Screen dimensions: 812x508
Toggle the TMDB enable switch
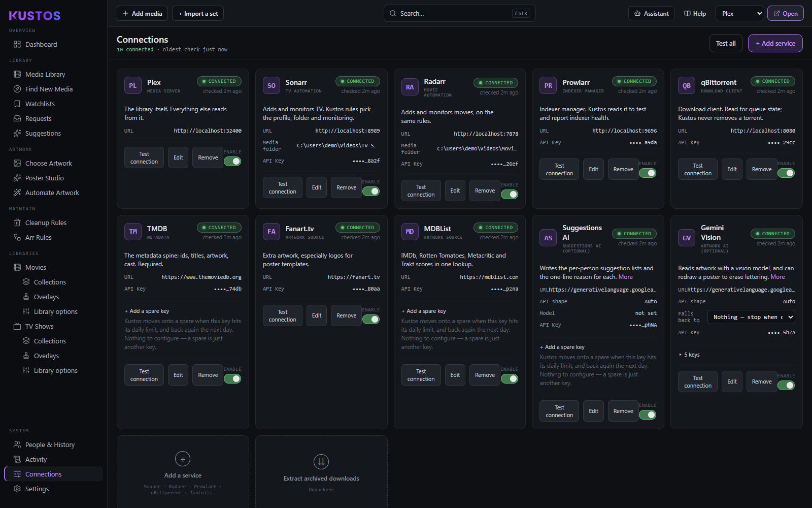(232, 379)
